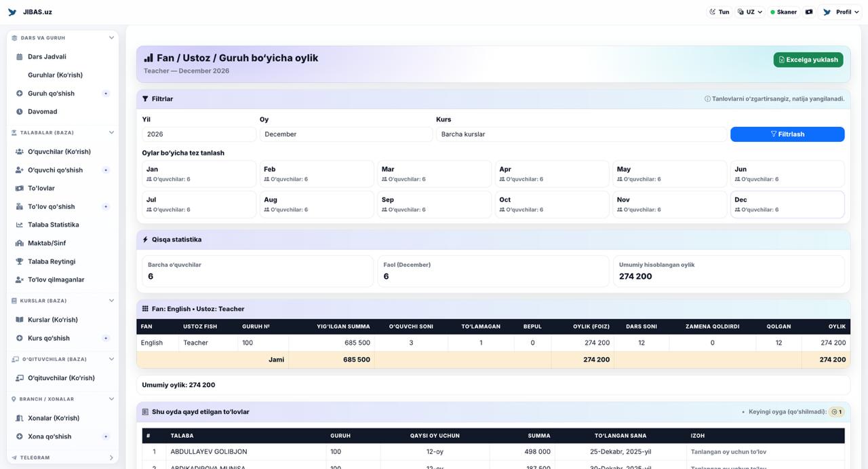
Task: Select the Mar month quick-pick card
Action: [434, 174]
